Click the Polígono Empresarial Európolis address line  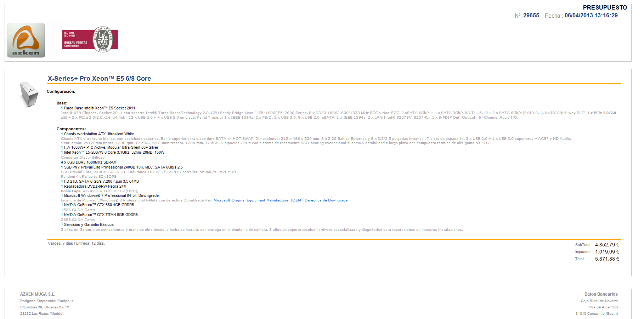[x=47, y=301]
